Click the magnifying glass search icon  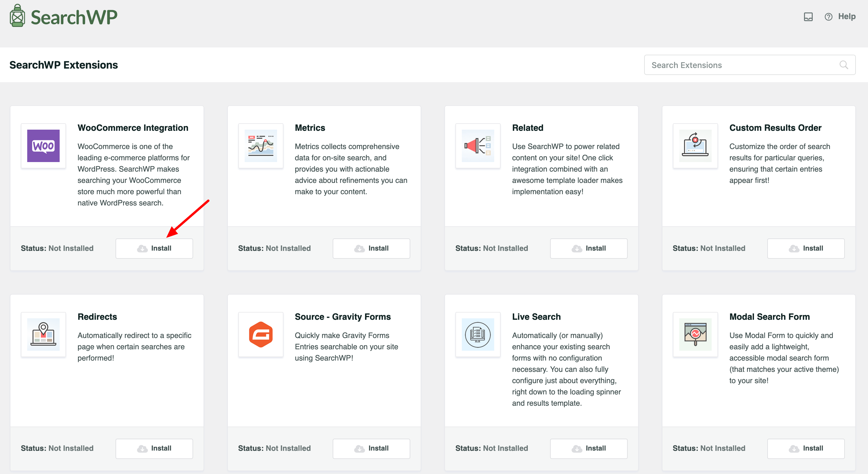click(843, 65)
